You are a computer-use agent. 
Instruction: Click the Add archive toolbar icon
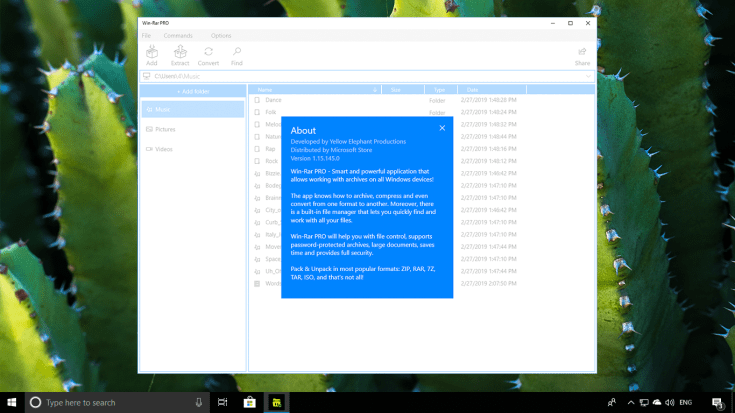coord(151,55)
